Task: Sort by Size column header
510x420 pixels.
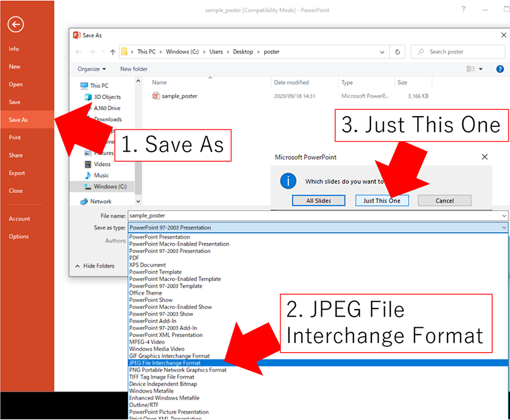Action: pyautogui.click(x=402, y=83)
